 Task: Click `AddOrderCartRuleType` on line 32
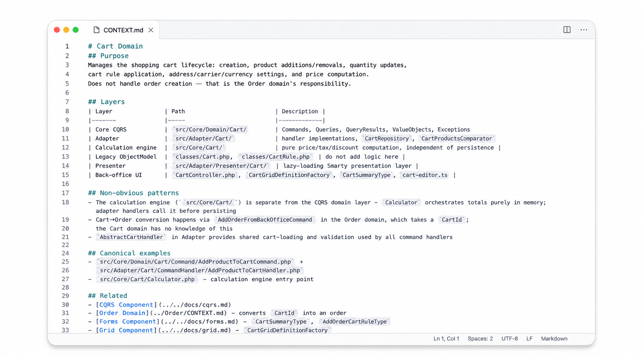click(355, 322)
